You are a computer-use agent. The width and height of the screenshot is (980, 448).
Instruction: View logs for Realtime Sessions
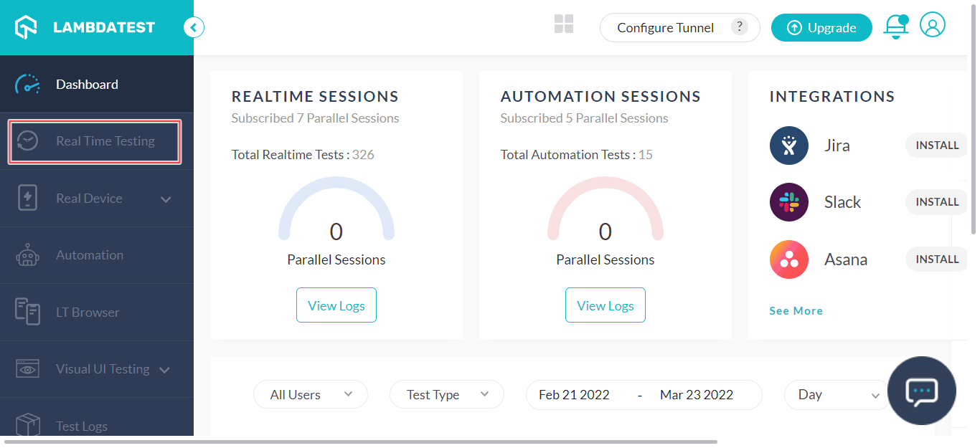click(x=336, y=305)
